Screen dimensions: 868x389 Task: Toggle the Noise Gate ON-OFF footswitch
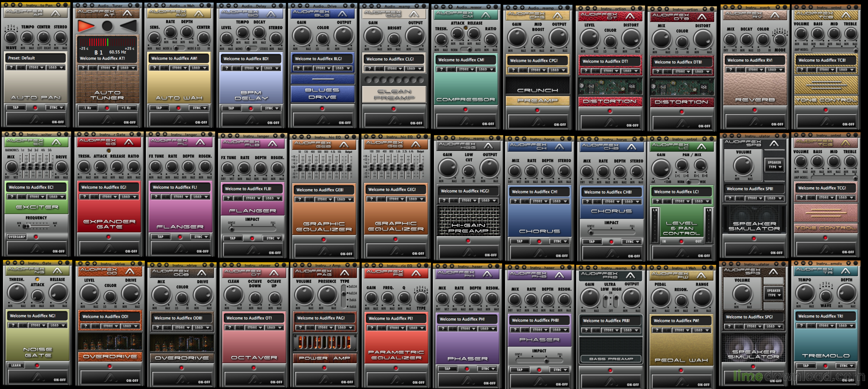pos(38,377)
